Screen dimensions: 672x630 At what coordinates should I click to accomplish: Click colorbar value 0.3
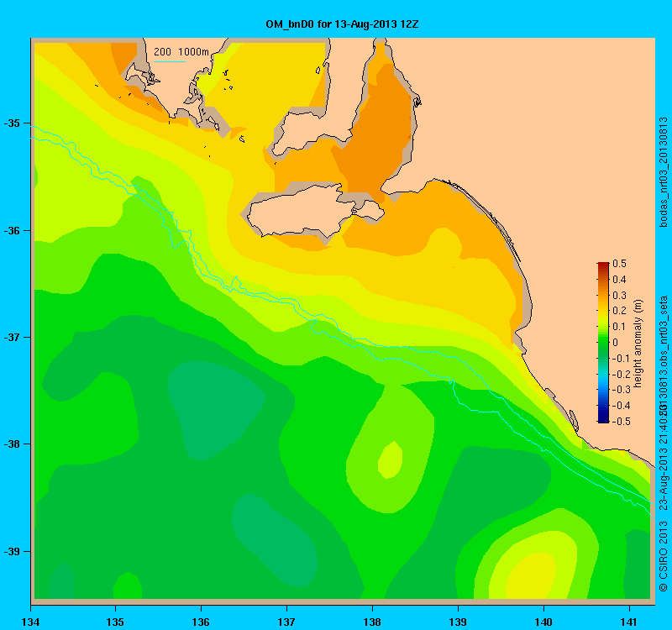click(619, 296)
